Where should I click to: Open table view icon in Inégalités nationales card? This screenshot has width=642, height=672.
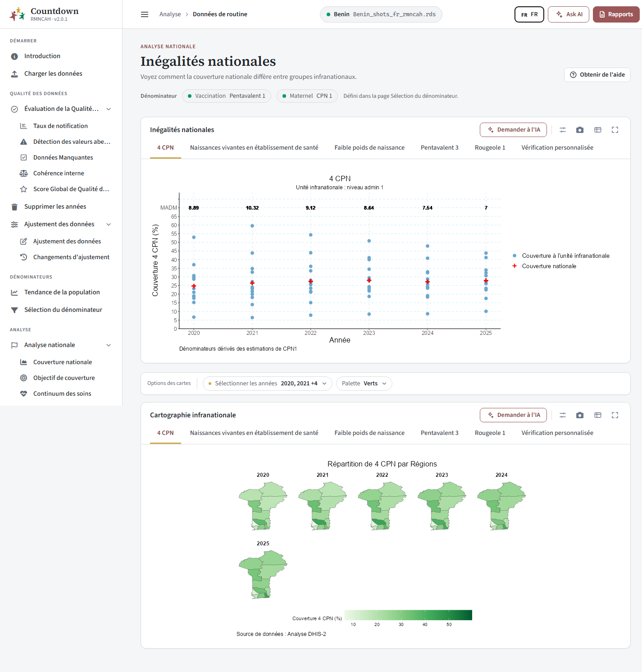point(598,130)
